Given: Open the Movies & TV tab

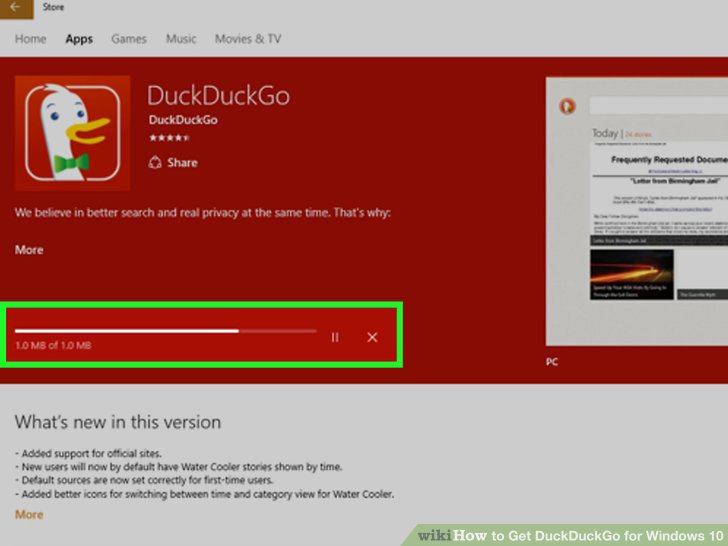Looking at the screenshot, I should [248, 39].
